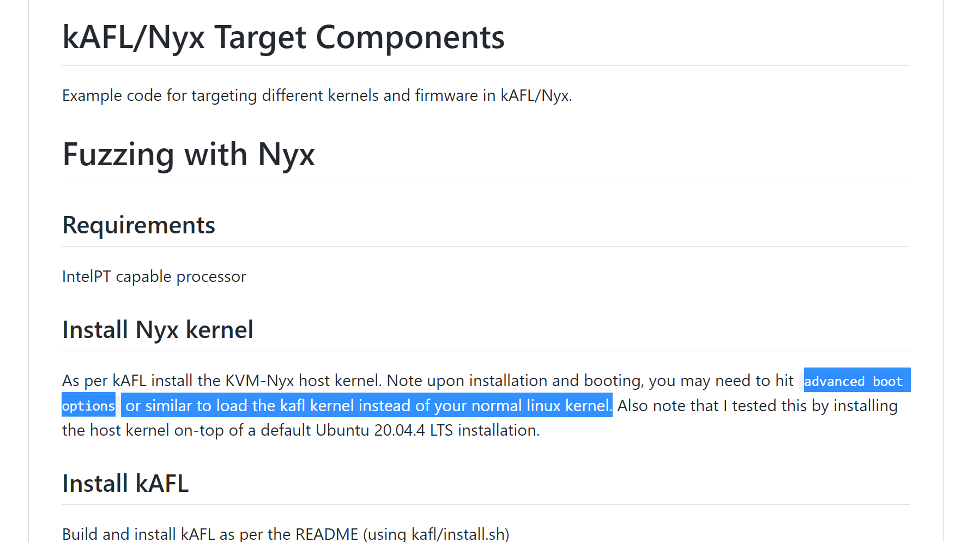Click the "Ubuntu 20.04.4 LTS" text
980x542 pixels.
pyautogui.click(x=385, y=430)
